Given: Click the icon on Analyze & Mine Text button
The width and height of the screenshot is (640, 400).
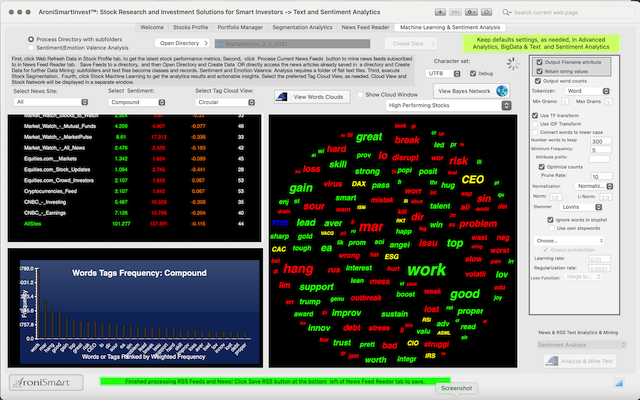Looking at the screenshot, I should click(552, 361).
